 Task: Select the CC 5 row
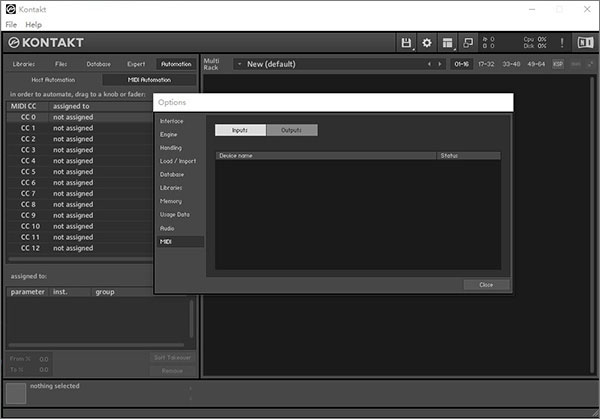(x=80, y=172)
